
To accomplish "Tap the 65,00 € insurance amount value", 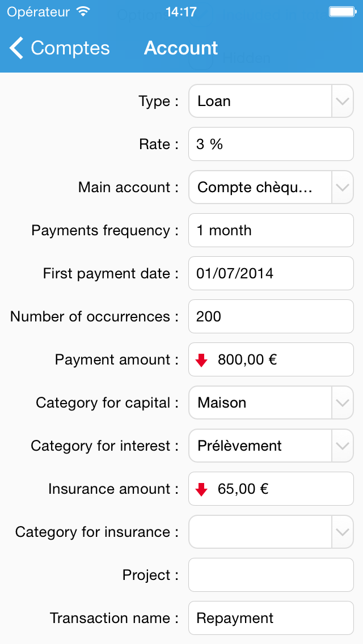I will (243, 489).
